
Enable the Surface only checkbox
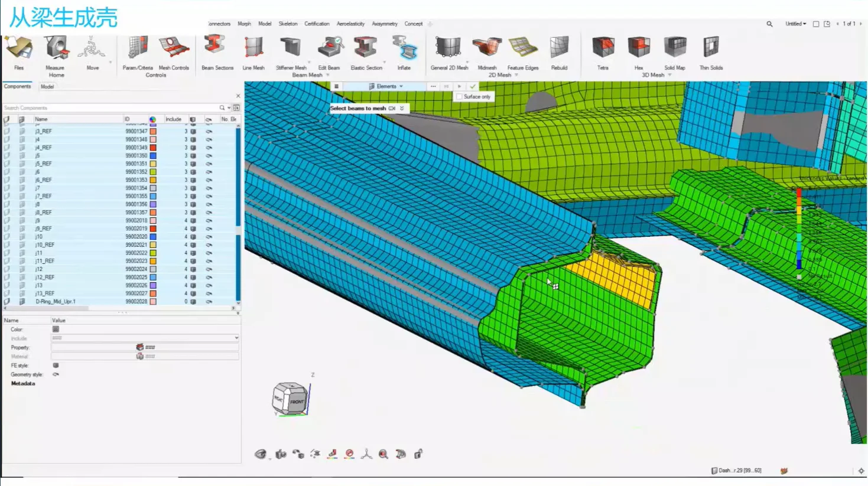tap(460, 97)
